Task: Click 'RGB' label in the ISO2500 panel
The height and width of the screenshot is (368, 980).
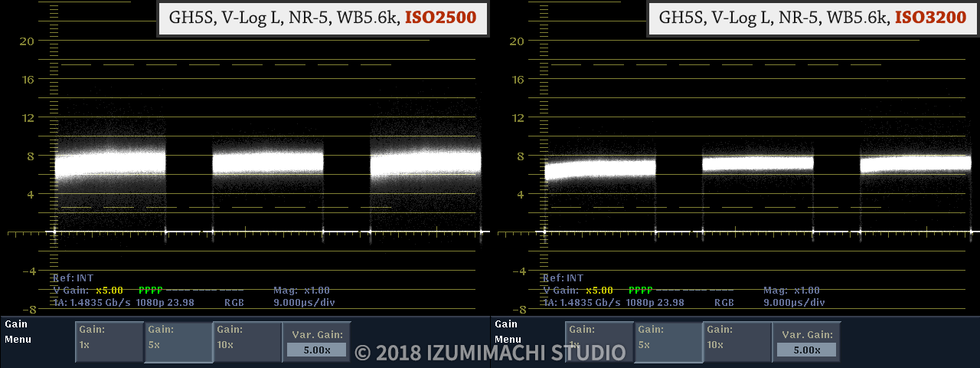Action: (x=234, y=303)
